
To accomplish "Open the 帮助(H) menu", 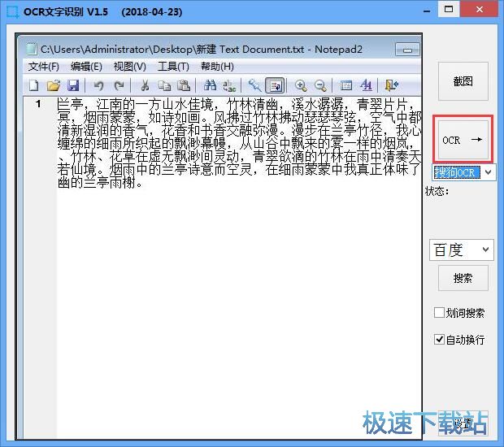I will click(217, 67).
